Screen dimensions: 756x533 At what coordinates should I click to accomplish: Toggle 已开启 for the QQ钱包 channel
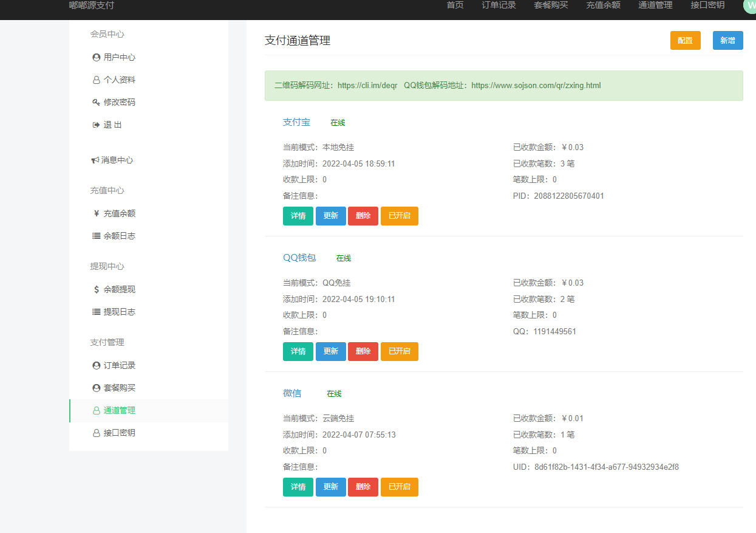pyautogui.click(x=400, y=351)
